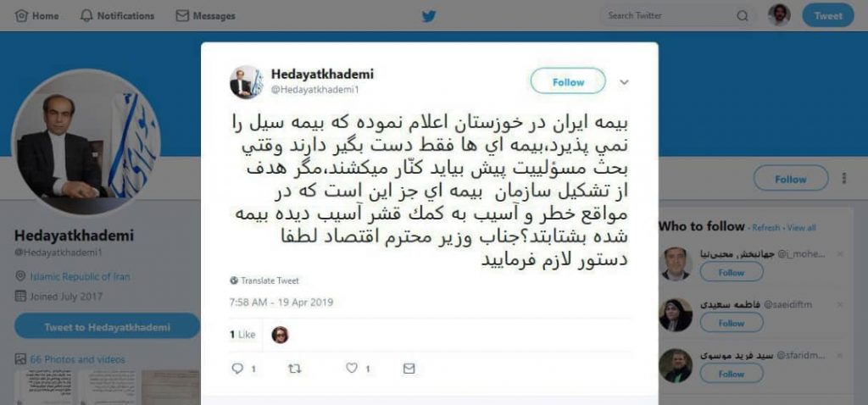Reply to the tweet via speech bubble icon
868x405 pixels.
237,368
